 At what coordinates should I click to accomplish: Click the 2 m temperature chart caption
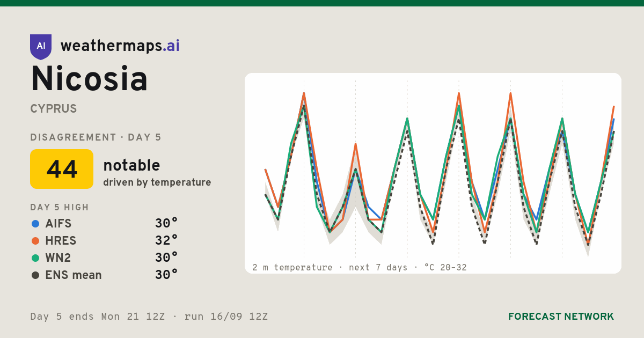point(360,267)
